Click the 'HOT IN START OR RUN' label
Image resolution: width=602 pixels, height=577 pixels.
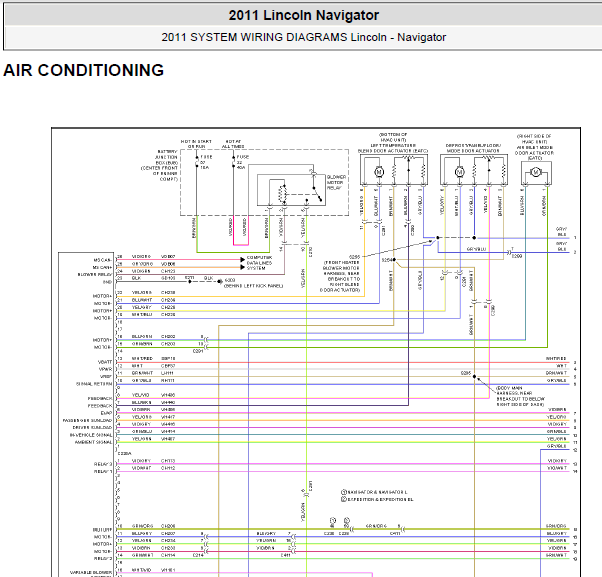click(196, 144)
